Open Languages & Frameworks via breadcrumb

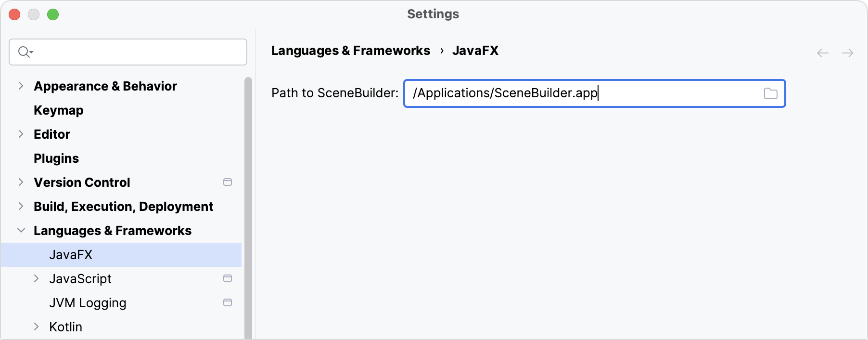[x=351, y=50]
